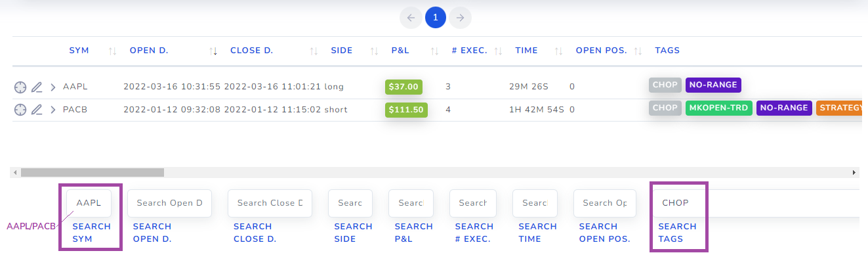Viewport: 868px width, 253px height.
Task: Click the MKOPEN-TRD tag on PACB row
Action: [x=719, y=108]
